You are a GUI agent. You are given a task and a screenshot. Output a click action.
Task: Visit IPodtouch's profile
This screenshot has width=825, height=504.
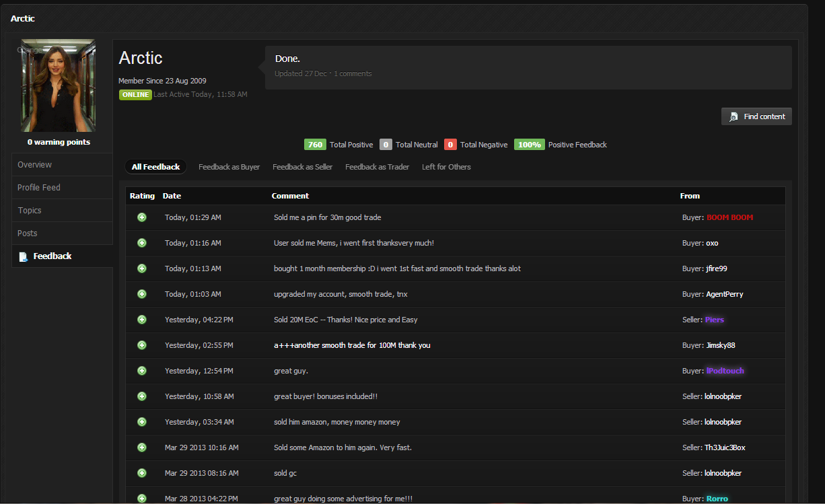pos(725,371)
